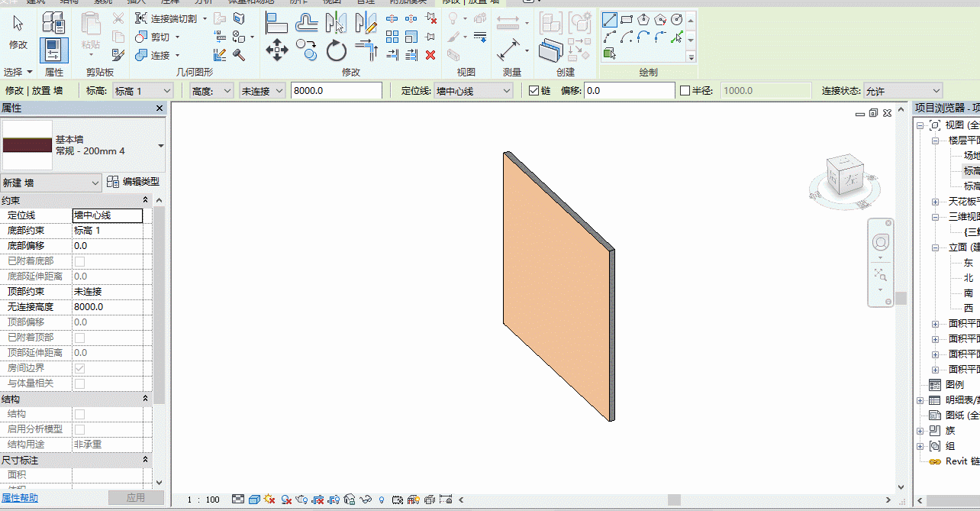Toggle the Chain (链) checkbox
The width and height of the screenshot is (980, 511).
tap(534, 90)
